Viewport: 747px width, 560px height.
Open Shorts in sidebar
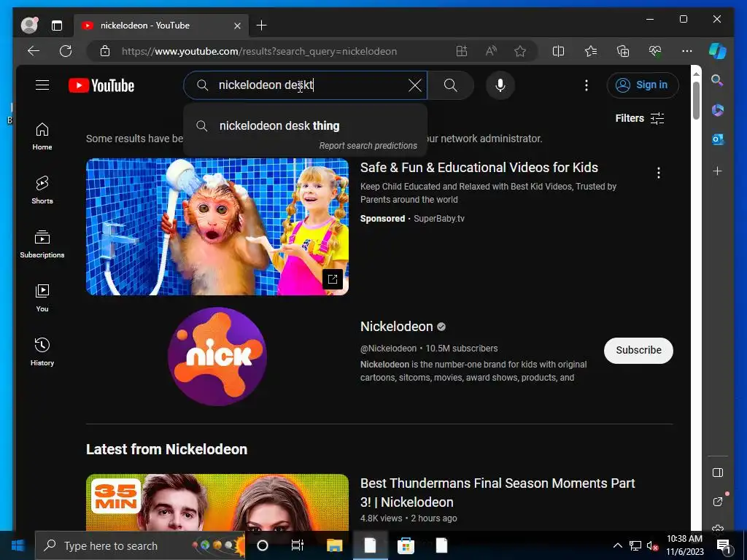(42, 190)
